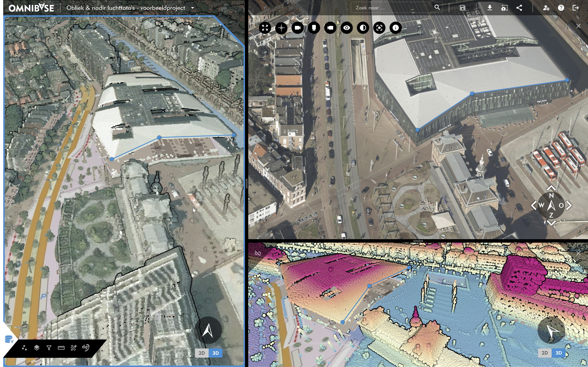This screenshot has height=367, width=588.
Task: Select the draw pencil tool
Action: (x=73, y=348)
